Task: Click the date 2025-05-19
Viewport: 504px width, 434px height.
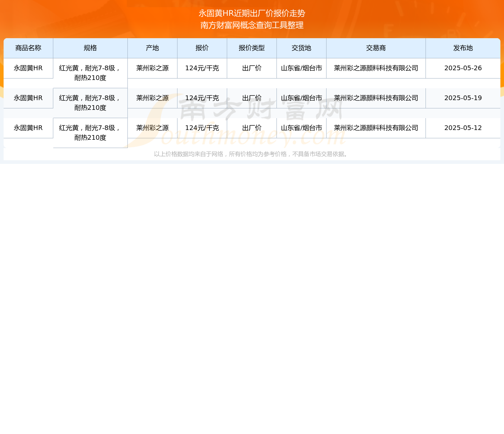Action: 463,98
